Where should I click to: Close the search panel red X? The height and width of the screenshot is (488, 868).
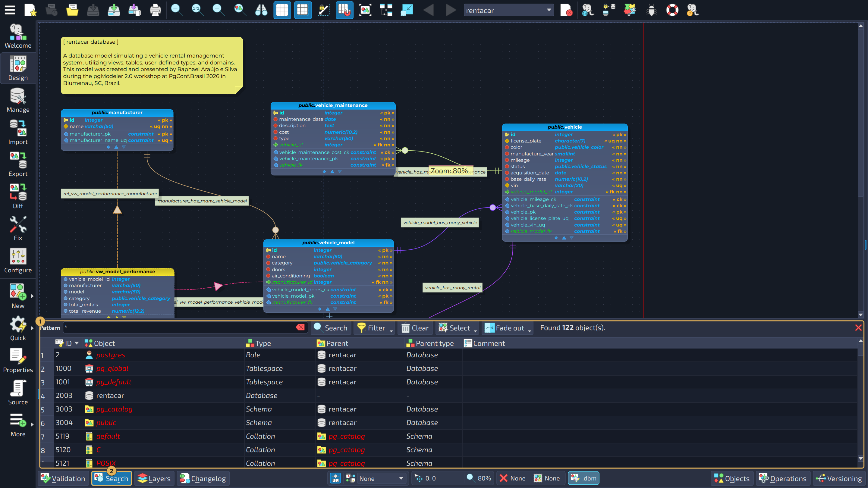click(858, 327)
